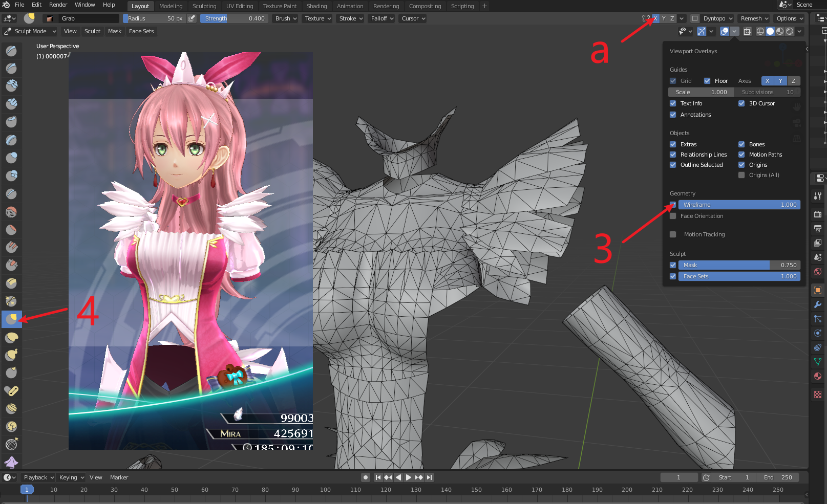Select the Blob brush tool

(x=11, y=176)
